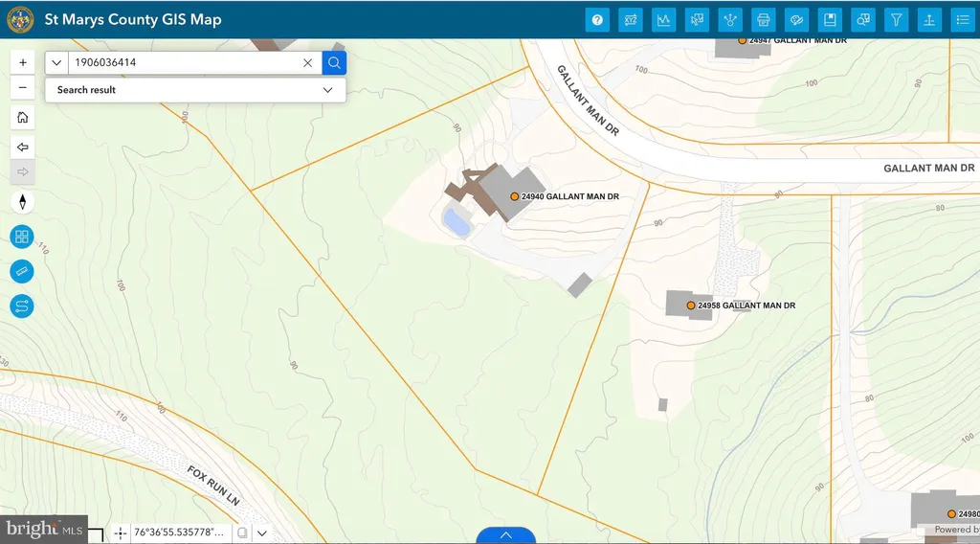Reset map orientation with compass button

tap(23, 202)
